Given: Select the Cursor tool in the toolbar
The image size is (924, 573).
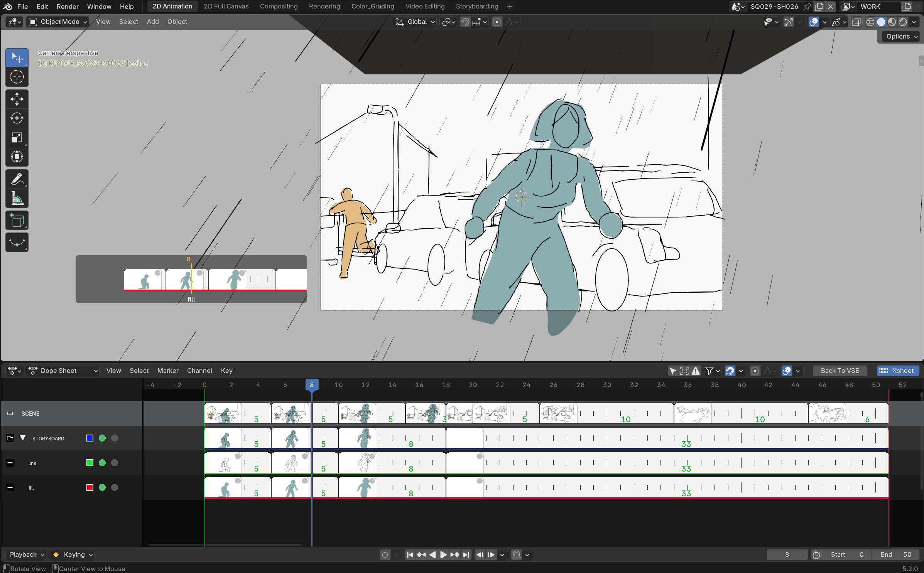Looking at the screenshot, I should click(x=17, y=77).
